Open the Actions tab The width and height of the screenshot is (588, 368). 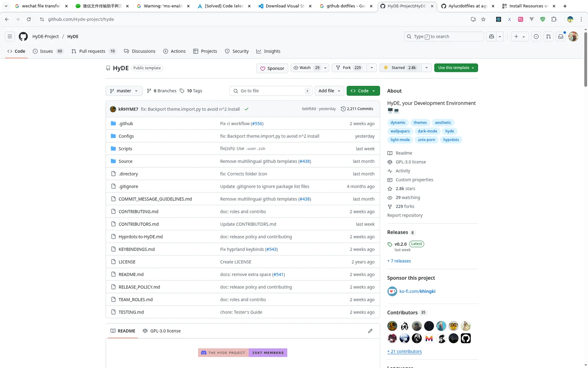(175, 51)
